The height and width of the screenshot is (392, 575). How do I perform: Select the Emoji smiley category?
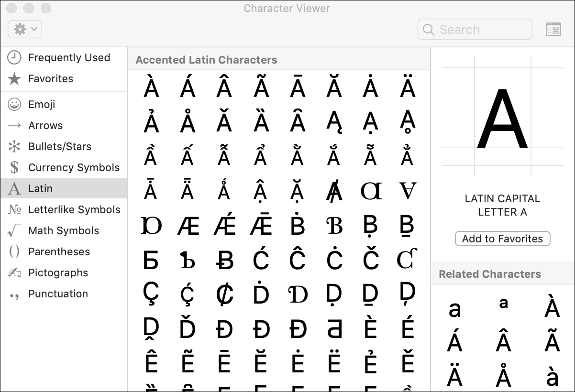(15, 105)
